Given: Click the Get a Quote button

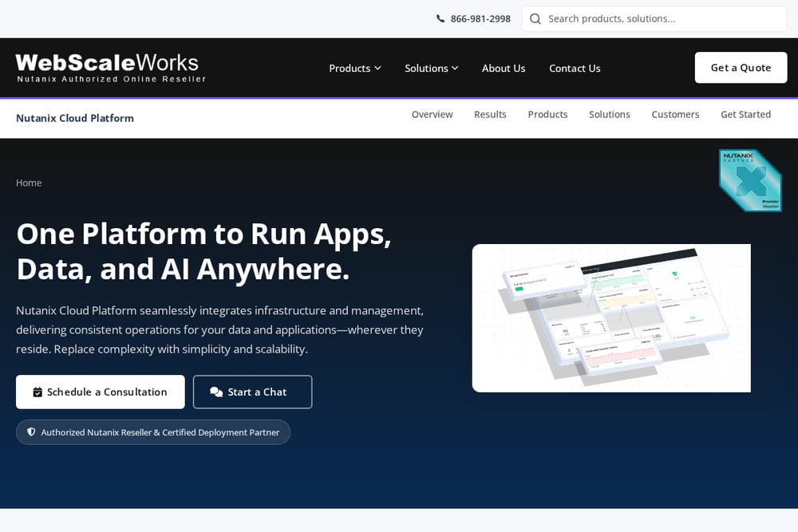Looking at the screenshot, I should (x=741, y=68).
